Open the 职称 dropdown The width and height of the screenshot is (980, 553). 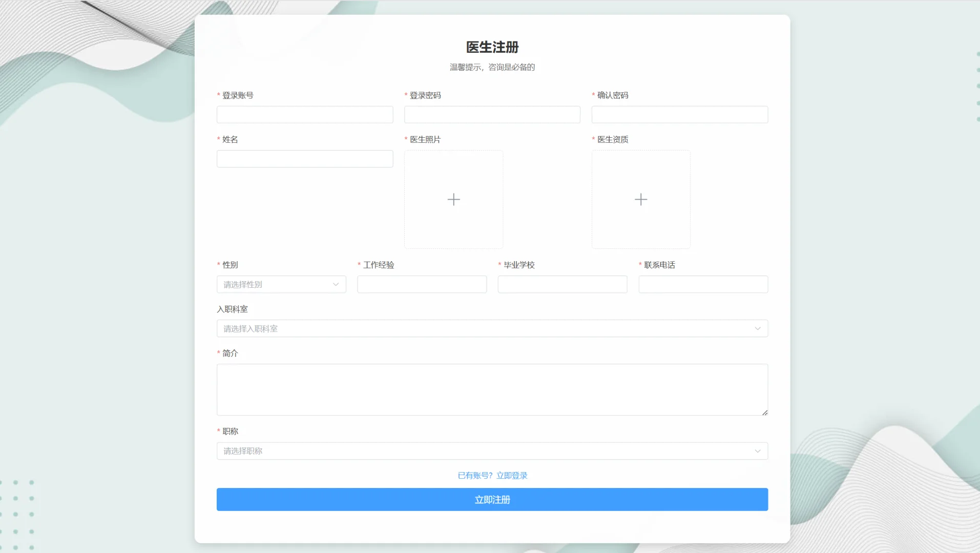[x=492, y=451]
